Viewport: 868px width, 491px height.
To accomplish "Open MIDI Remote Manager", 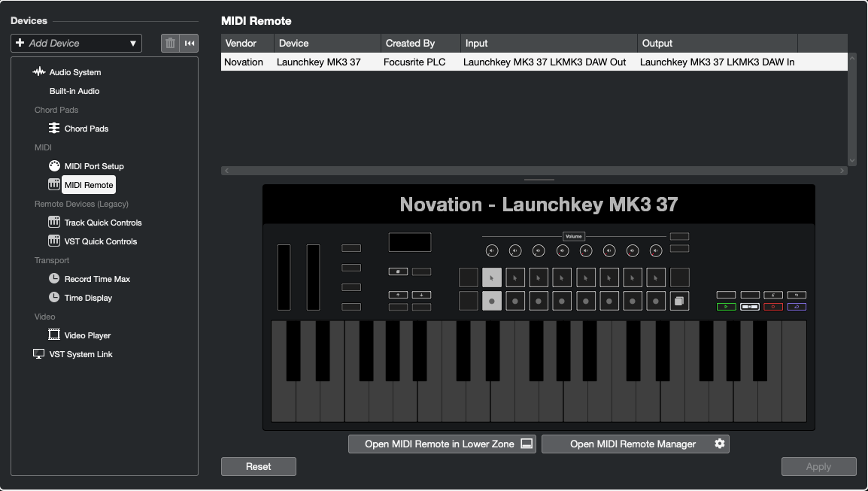I will tap(635, 444).
